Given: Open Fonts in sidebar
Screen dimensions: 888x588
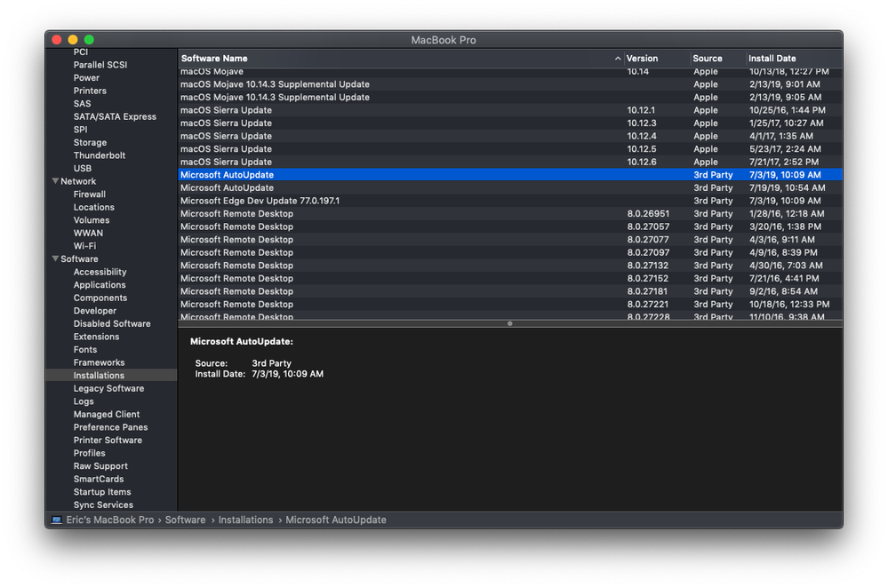Looking at the screenshot, I should 85,350.
